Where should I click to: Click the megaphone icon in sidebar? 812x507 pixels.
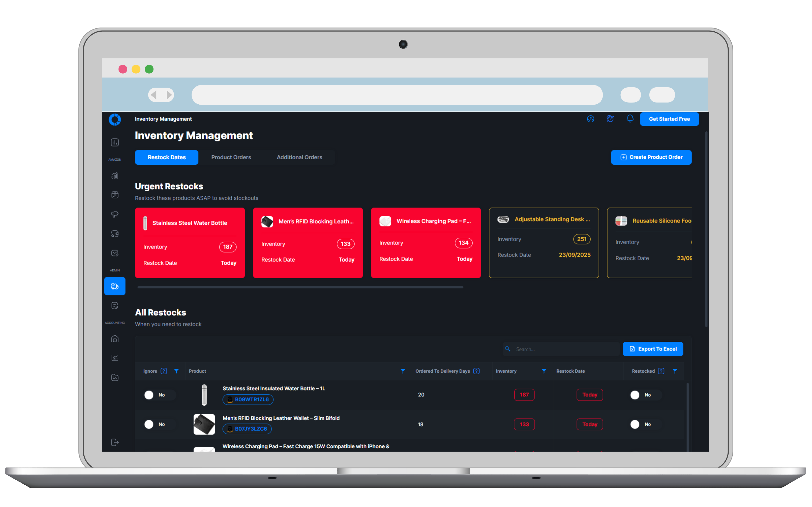[115, 214]
